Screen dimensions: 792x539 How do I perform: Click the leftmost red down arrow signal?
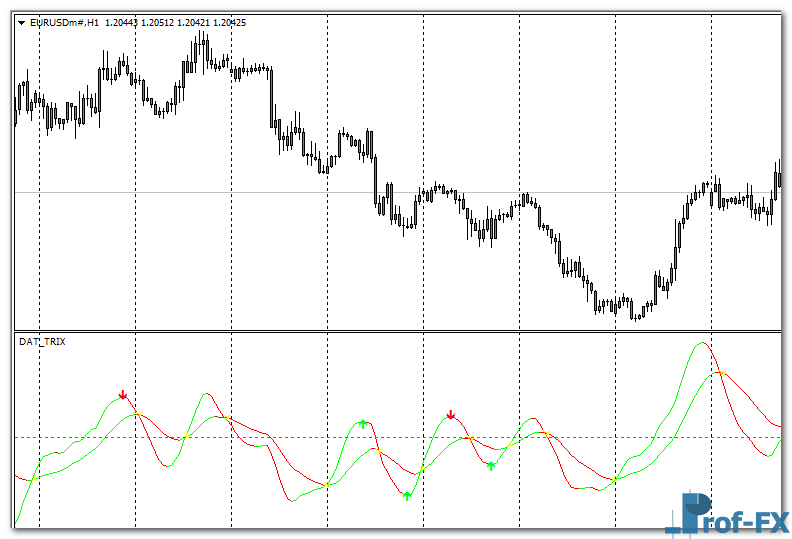[122, 396]
